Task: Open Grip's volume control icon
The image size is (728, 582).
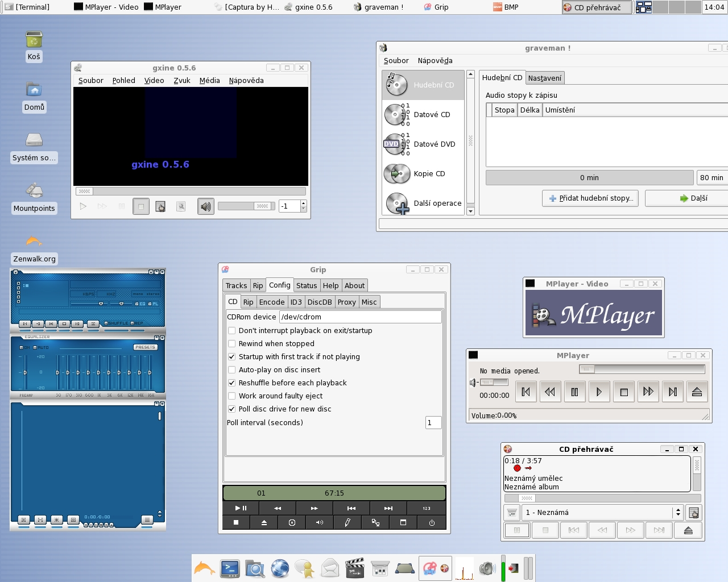Action: (320, 522)
